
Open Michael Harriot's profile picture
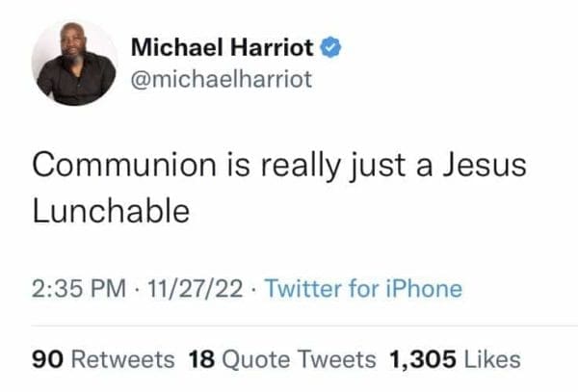click(x=74, y=63)
